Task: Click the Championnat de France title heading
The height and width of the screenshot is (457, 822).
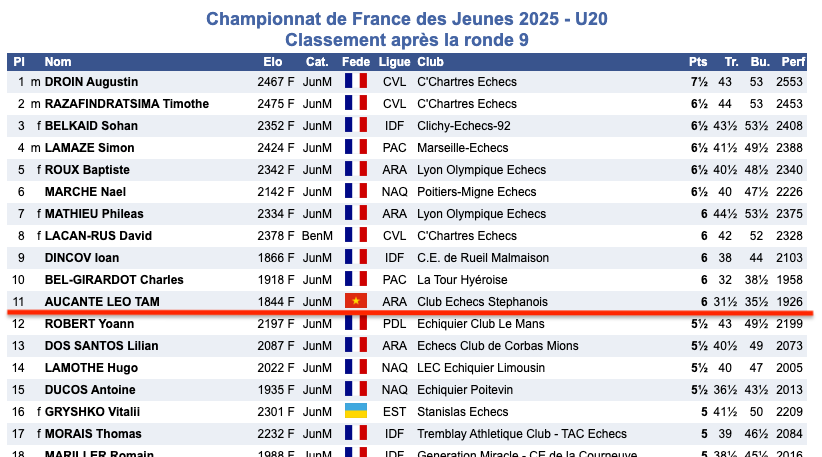Action: coord(407,19)
